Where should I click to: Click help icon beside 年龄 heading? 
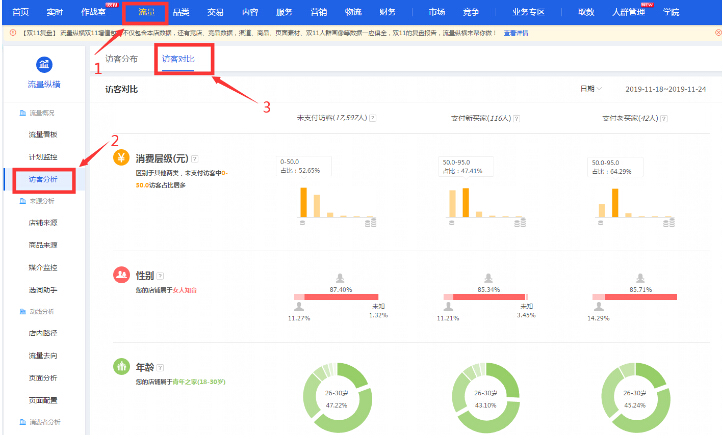[160, 368]
